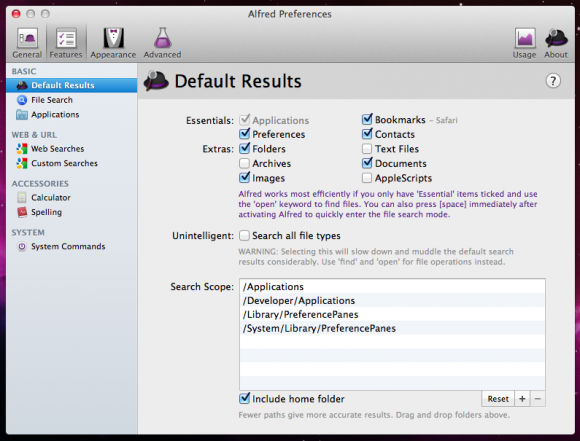Open the Advanced flask icon
The width and height of the screenshot is (580, 441).
[x=162, y=43]
